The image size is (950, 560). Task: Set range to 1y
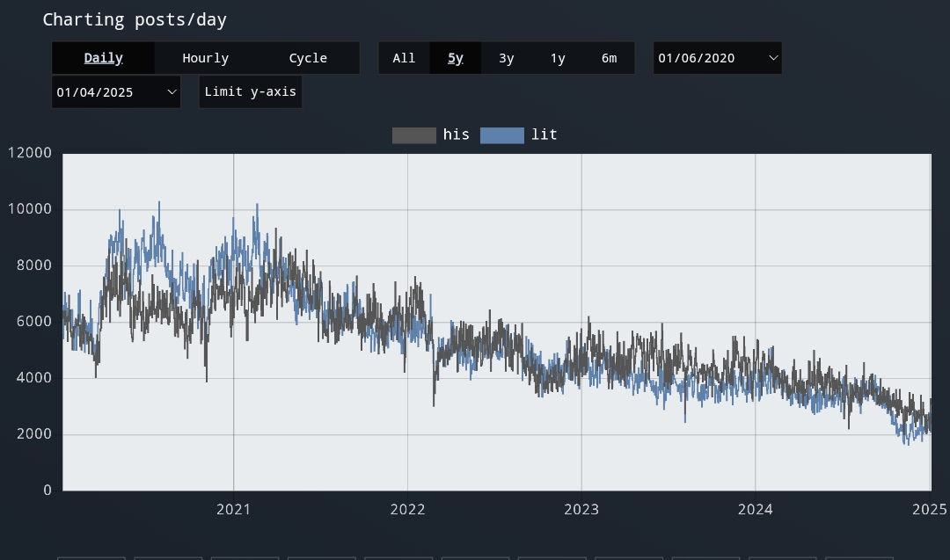(558, 58)
